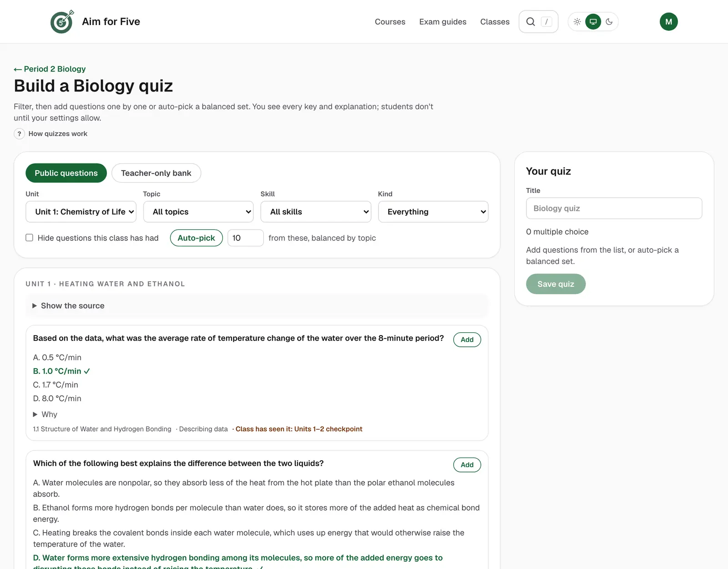Go back to Period 2 Biology
Screen dimensions: 728x569
pyautogui.click(x=50, y=69)
